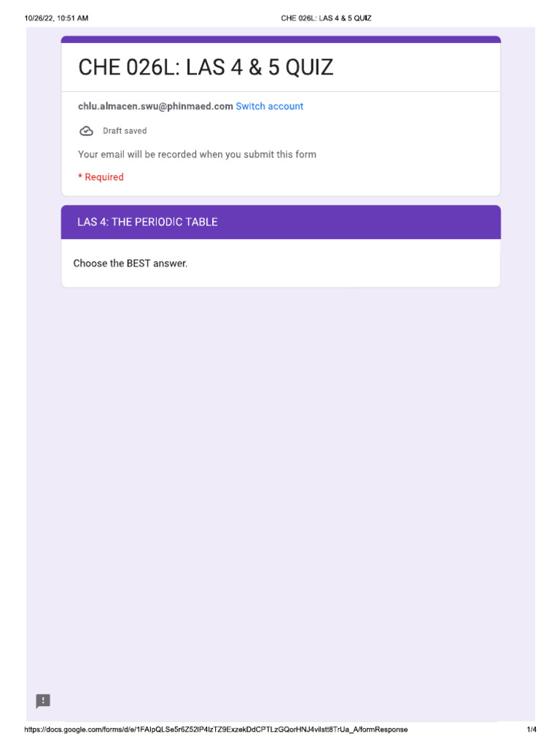
Task: Click the Switch account link
Action: (269, 107)
